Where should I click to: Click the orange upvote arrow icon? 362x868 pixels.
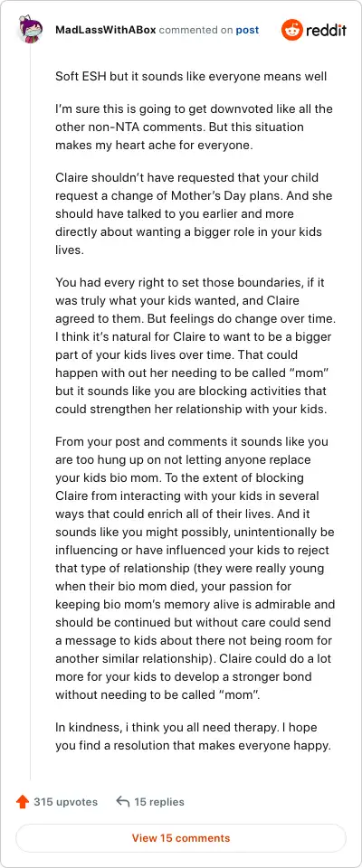(23, 802)
